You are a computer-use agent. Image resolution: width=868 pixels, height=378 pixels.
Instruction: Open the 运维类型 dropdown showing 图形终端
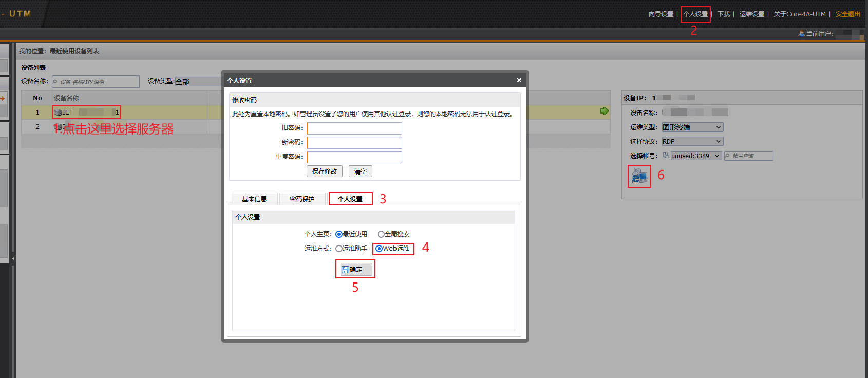pos(692,127)
